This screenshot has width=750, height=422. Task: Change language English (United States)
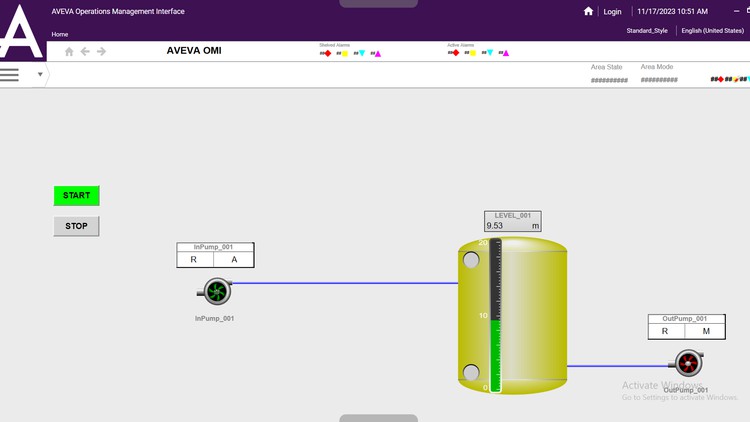point(712,31)
